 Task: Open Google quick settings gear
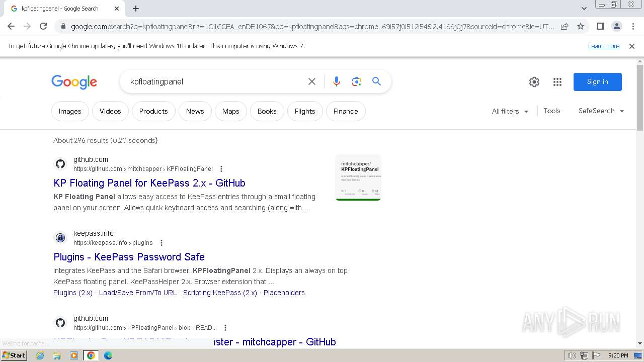534,82
